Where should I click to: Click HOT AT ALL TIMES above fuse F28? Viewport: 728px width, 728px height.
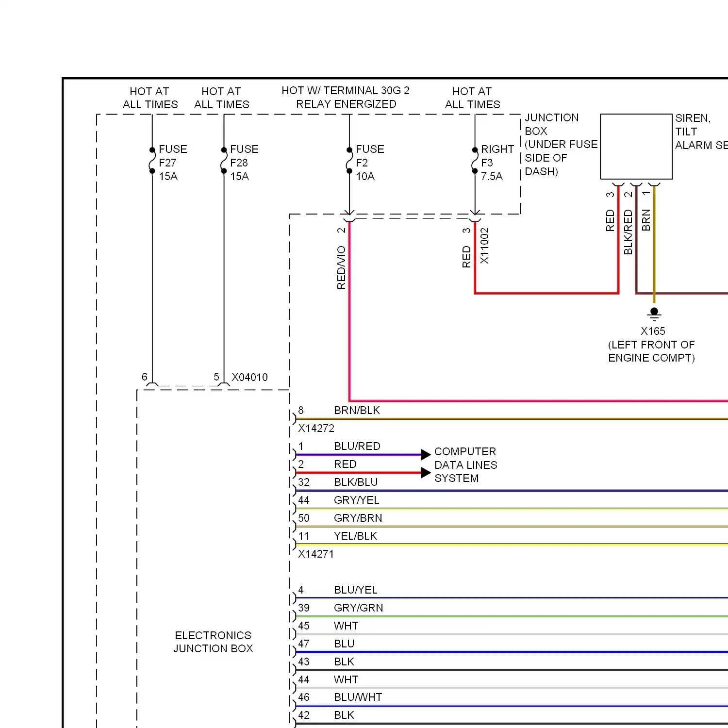(x=221, y=98)
